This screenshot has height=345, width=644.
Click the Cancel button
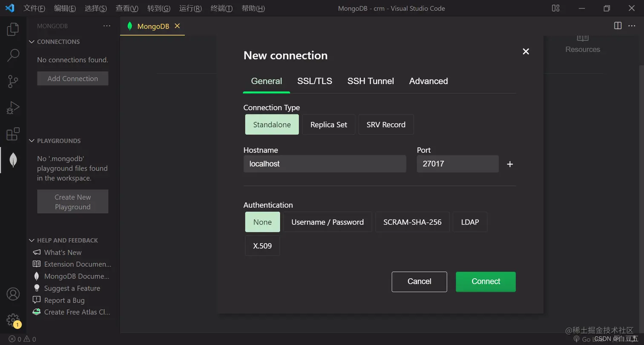pos(420,282)
